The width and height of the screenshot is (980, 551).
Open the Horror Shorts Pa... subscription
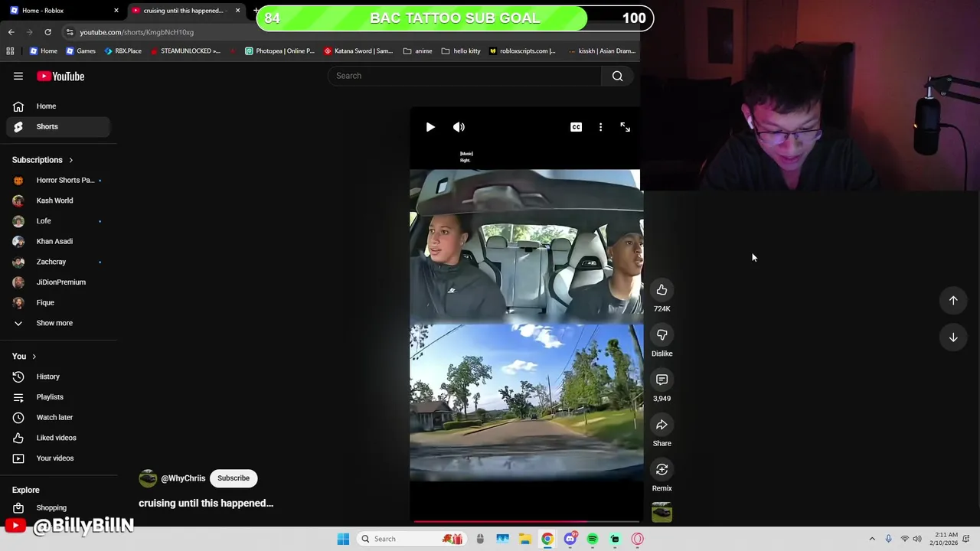pyautogui.click(x=58, y=180)
